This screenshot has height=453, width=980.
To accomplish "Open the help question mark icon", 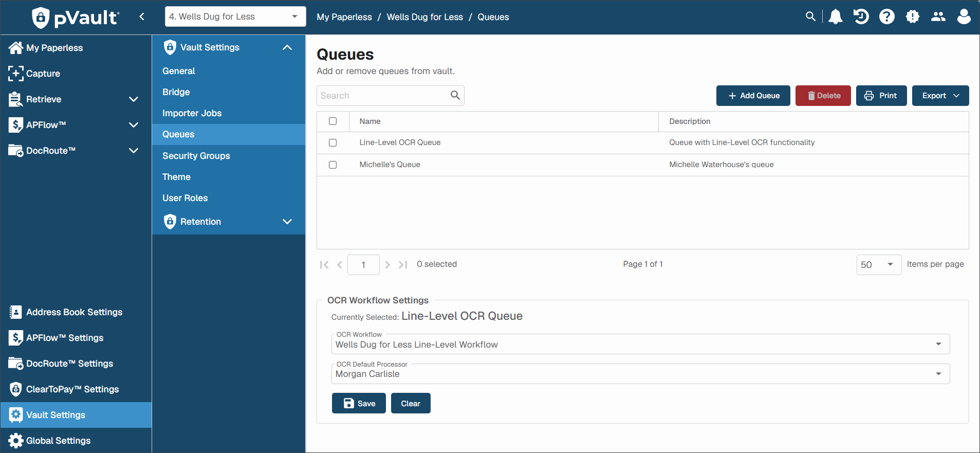I will click(x=887, y=16).
